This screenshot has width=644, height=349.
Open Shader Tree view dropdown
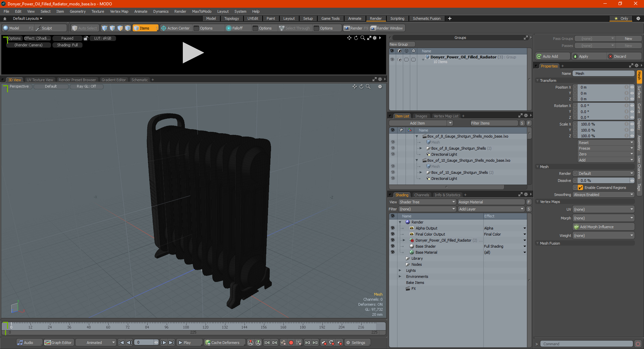coord(427,202)
